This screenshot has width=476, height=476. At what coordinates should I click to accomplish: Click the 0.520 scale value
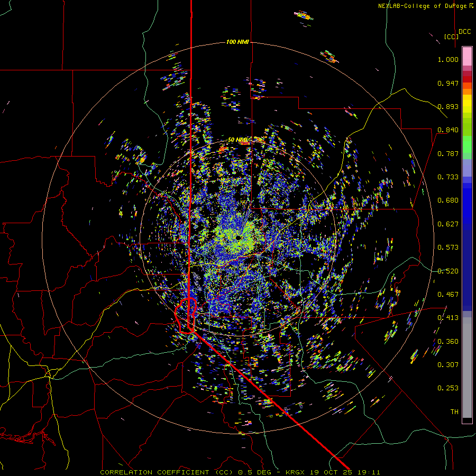[x=448, y=271]
